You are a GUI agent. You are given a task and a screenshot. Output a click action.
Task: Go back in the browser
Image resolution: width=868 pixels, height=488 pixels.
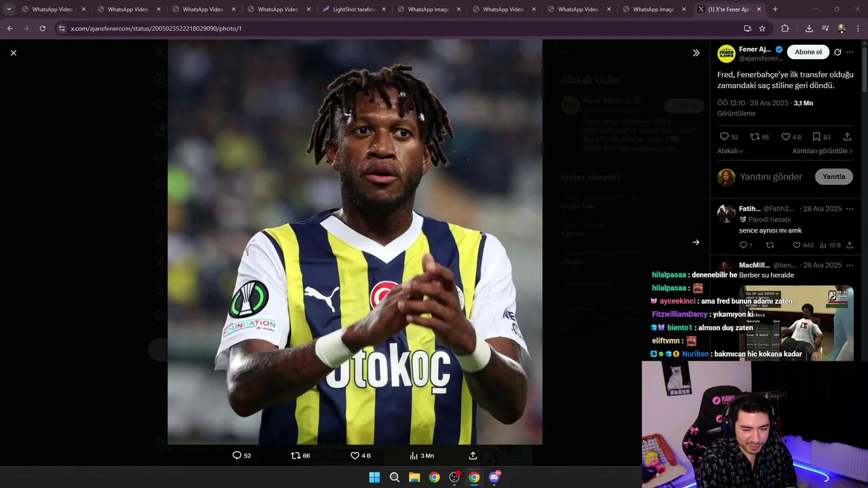(x=9, y=28)
